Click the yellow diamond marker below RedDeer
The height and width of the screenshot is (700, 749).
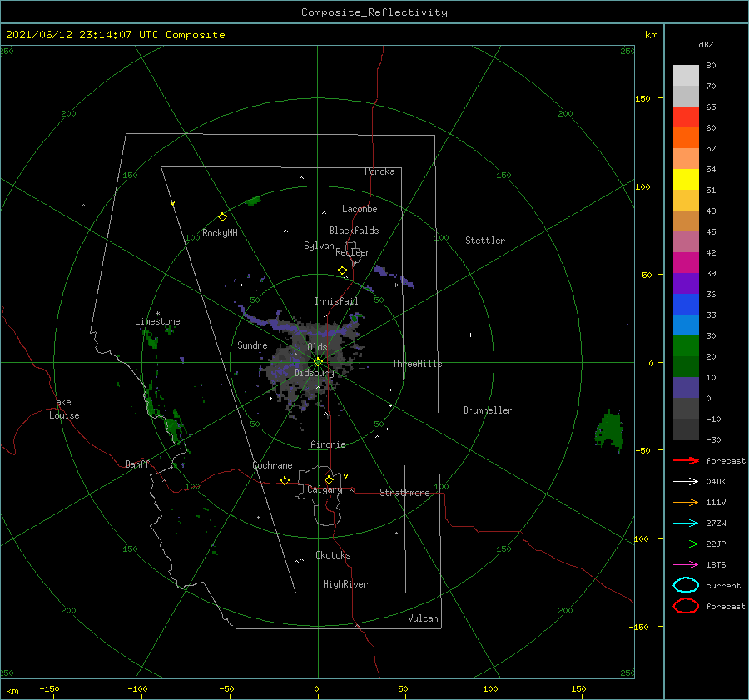coord(342,271)
